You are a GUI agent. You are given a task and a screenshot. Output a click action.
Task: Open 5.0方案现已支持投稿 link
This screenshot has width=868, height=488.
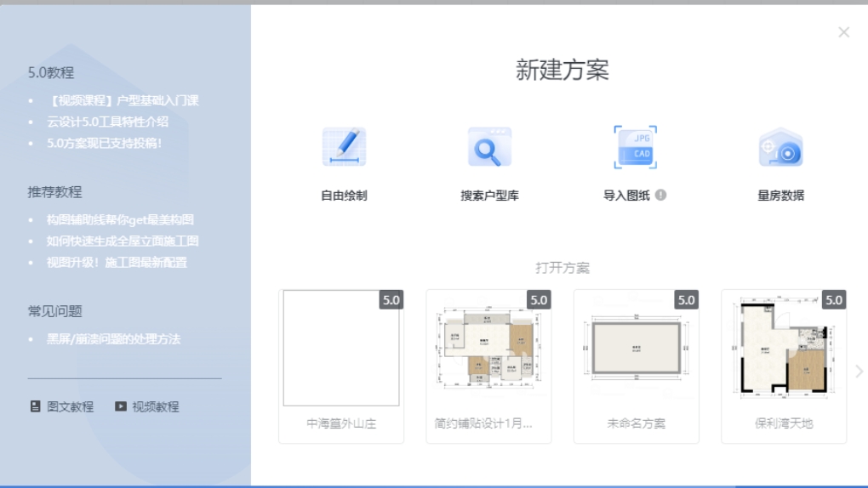coord(104,144)
